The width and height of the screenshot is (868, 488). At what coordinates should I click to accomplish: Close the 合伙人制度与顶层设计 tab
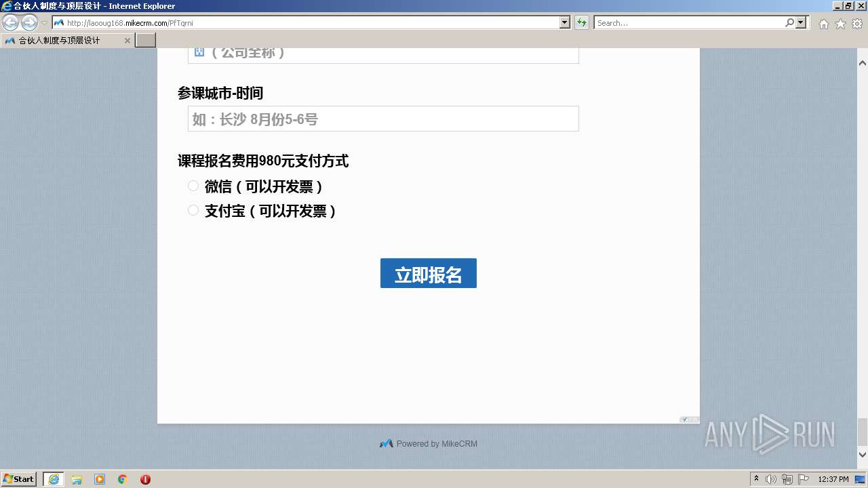[127, 41]
